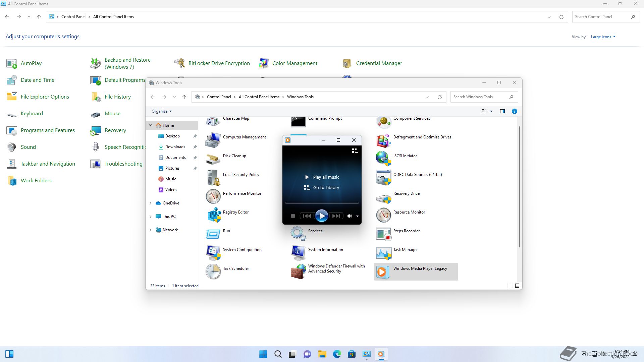Switch to details view in status bar
The height and width of the screenshot is (362, 644).
pyautogui.click(x=509, y=286)
